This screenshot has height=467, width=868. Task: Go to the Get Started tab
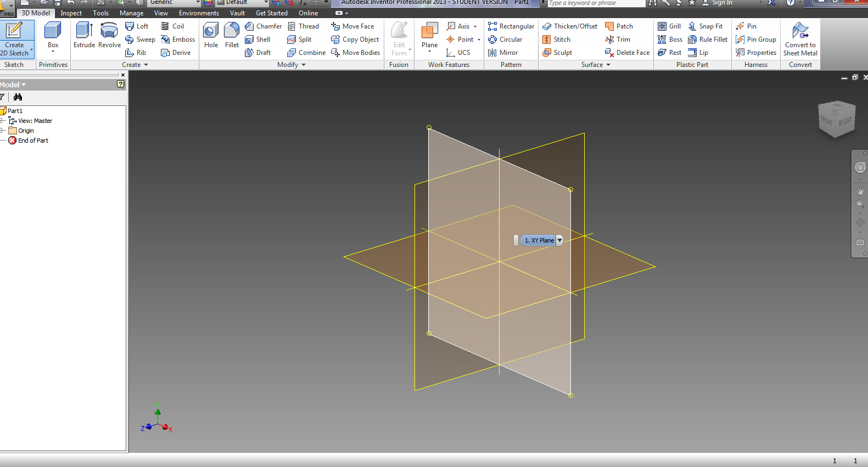tap(271, 13)
